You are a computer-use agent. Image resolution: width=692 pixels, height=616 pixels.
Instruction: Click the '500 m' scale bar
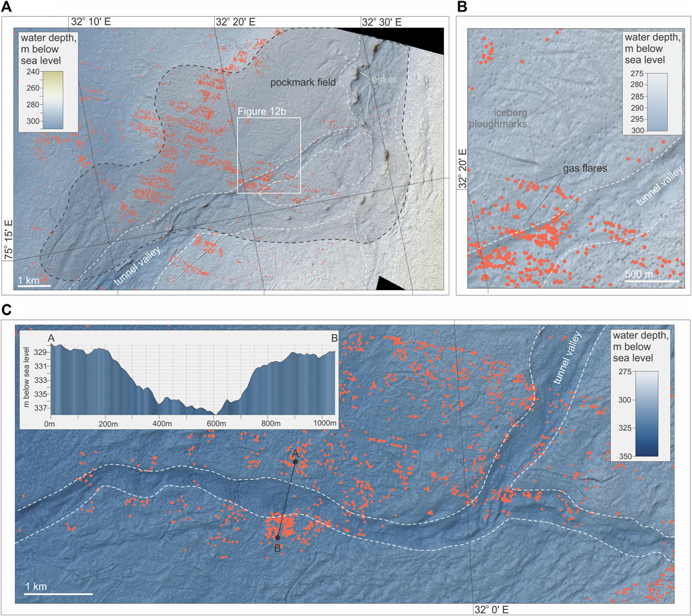pos(651,275)
